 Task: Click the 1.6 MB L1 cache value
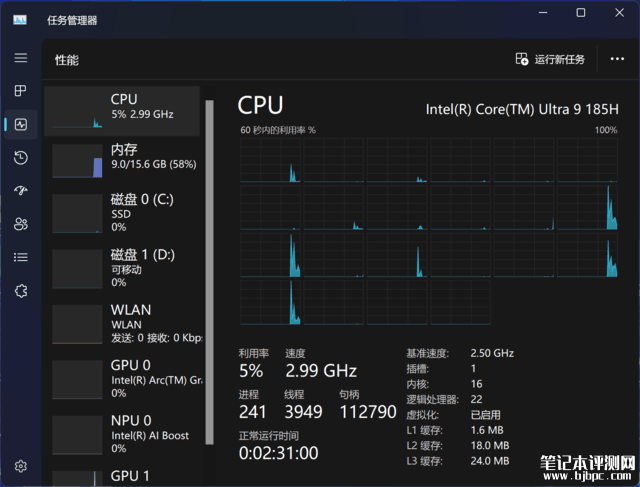tap(487, 430)
